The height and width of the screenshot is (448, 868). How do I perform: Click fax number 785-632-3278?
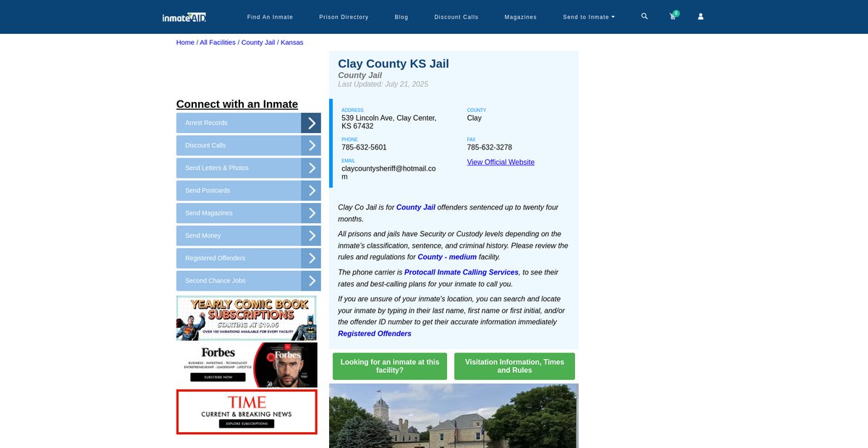click(x=490, y=147)
